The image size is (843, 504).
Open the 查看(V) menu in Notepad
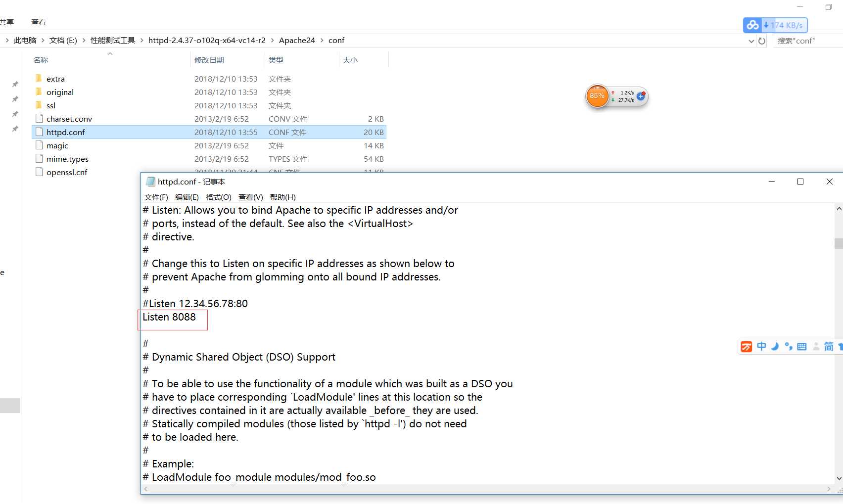click(x=251, y=197)
